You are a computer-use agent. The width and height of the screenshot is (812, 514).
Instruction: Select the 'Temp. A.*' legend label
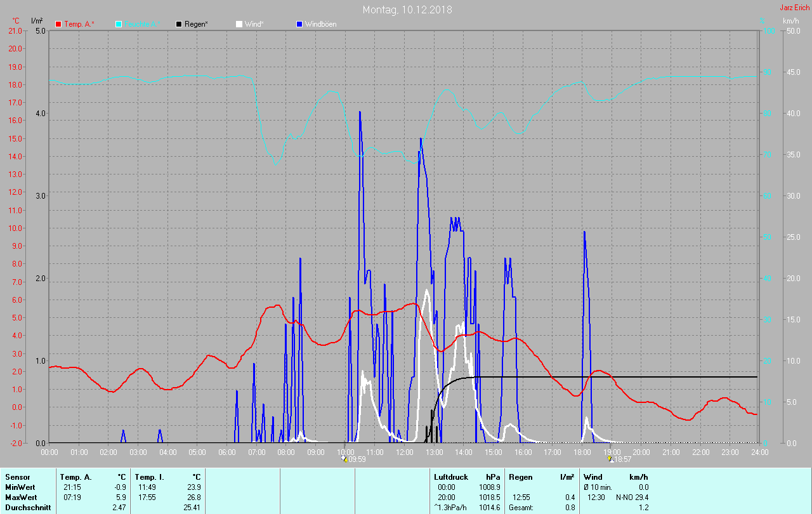point(79,24)
